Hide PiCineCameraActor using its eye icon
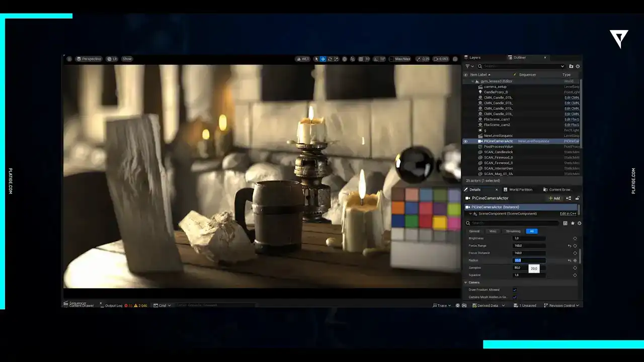The height and width of the screenshot is (362, 644). (x=465, y=141)
